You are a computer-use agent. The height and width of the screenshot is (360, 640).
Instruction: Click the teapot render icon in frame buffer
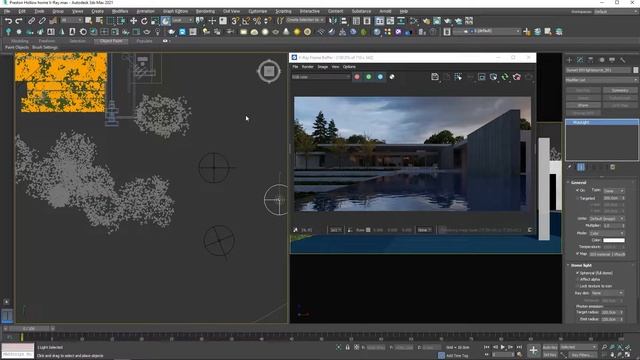[x=517, y=77]
